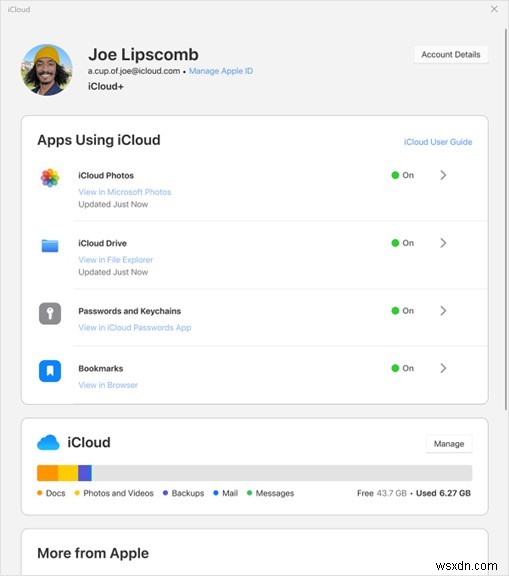
Task: Open Manage Apple ID link
Action: [221, 71]
